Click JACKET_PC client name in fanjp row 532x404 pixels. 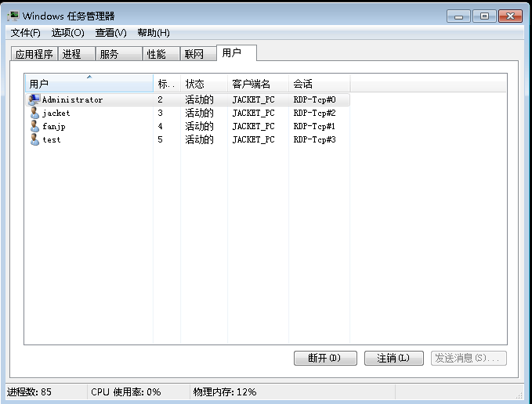click(x=253, y=126)
